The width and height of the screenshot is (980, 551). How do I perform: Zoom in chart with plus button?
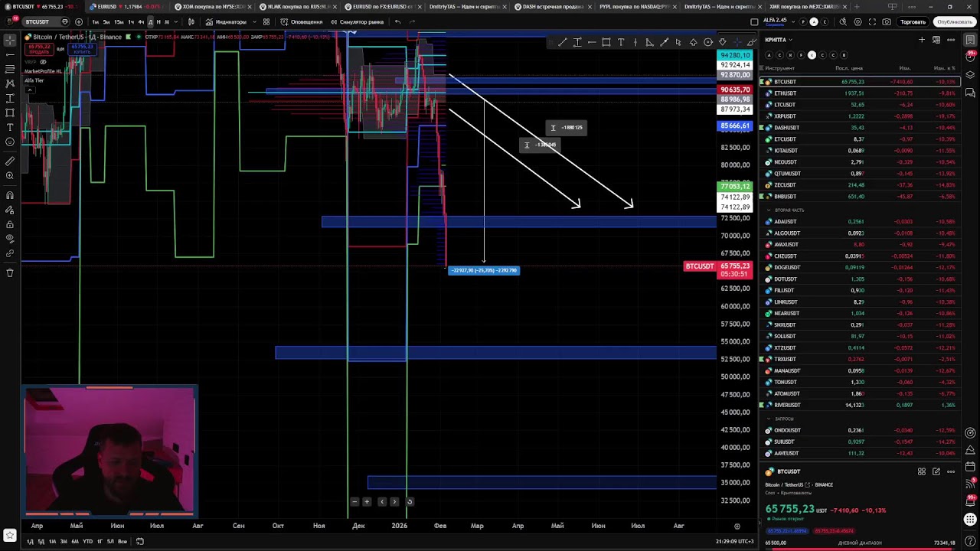pyautogui.click(x=367, y=502)
